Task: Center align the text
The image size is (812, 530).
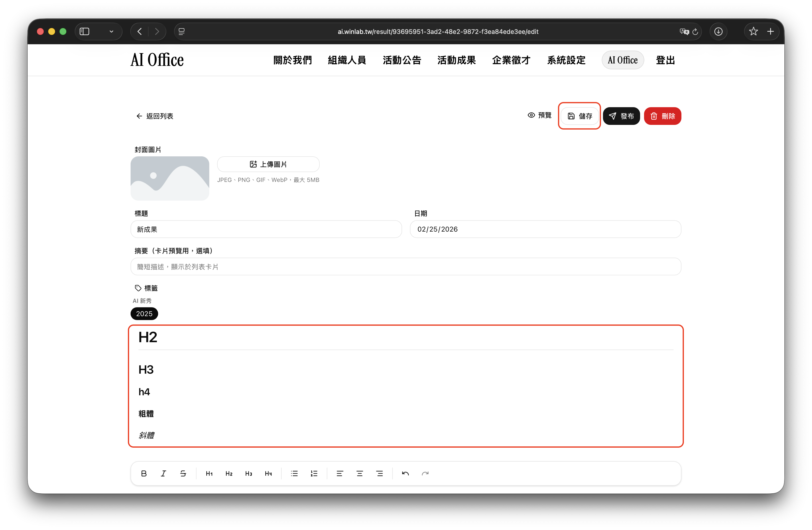Action: pyautogui.click(x=360, y=473)
